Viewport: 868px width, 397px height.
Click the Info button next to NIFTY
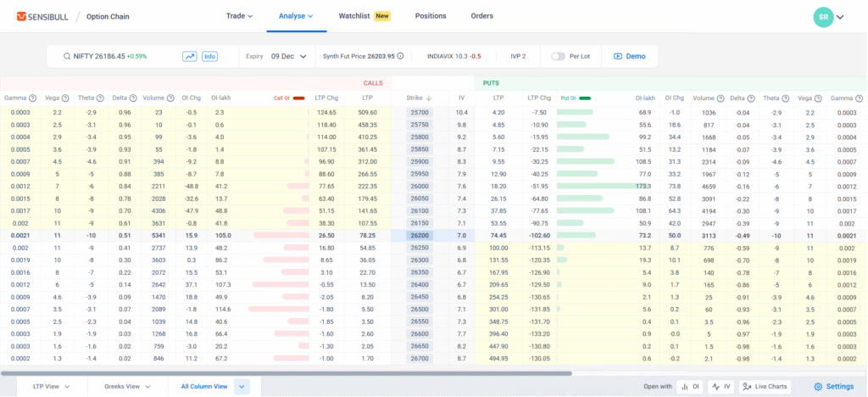(209, 57)
